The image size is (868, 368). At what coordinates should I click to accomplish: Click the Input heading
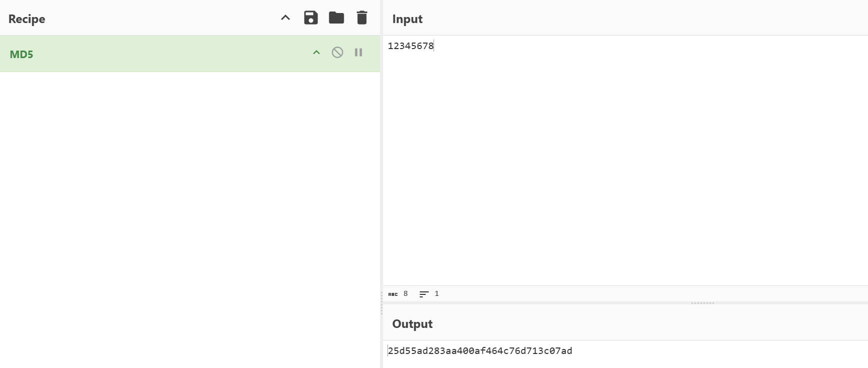407,19
